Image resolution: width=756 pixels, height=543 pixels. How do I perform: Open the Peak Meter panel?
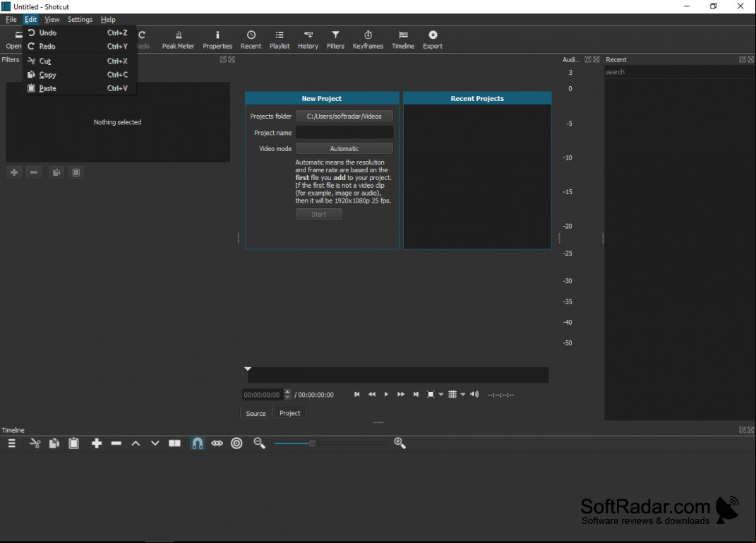pos(178,40)
